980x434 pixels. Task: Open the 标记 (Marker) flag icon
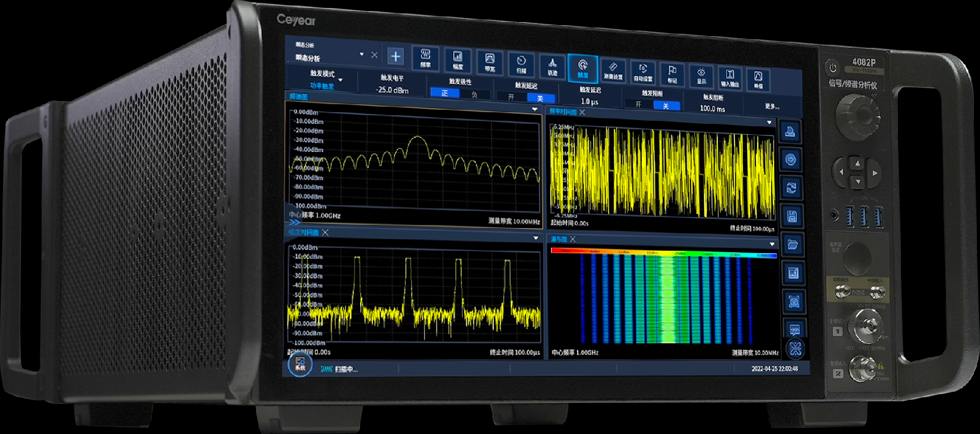click(672, 74)
